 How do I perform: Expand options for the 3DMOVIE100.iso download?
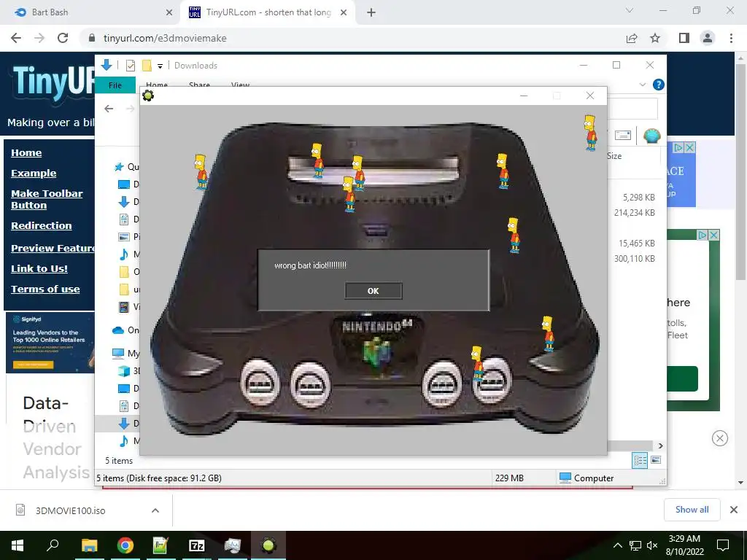coord(155,510)
